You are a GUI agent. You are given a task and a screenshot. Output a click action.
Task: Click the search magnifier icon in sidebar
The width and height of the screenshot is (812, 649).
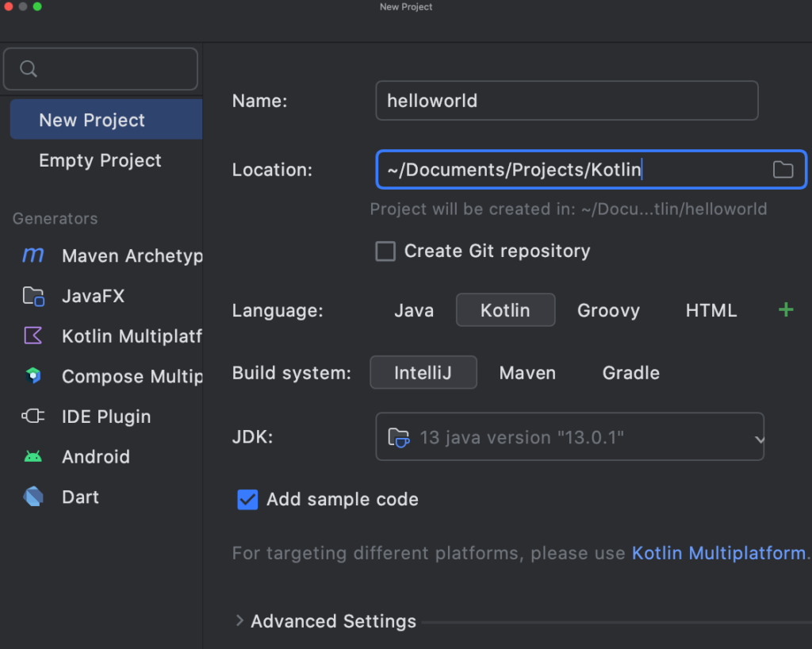pos(28,69)
